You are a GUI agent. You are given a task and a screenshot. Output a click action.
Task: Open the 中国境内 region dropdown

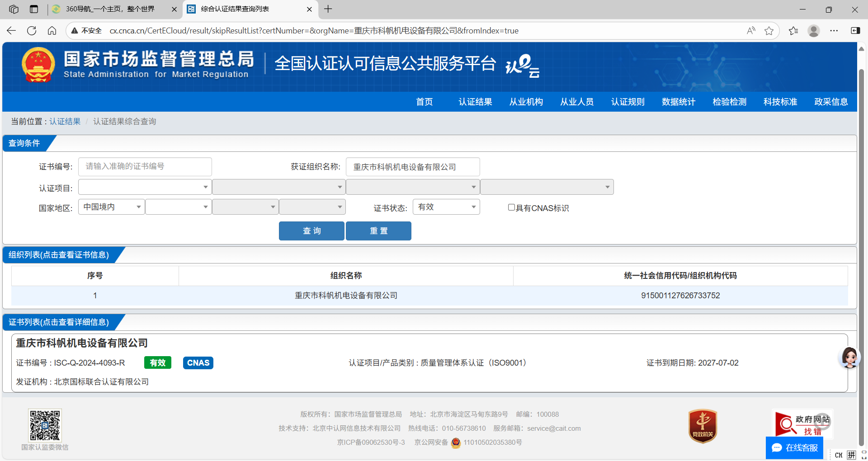(112, 207)
